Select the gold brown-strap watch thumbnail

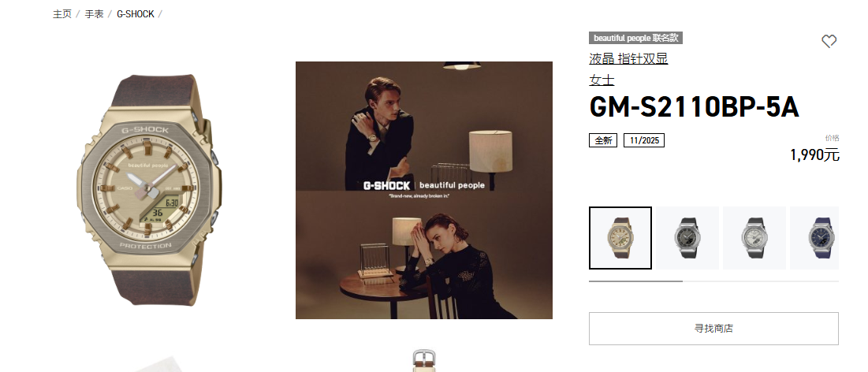620,238
